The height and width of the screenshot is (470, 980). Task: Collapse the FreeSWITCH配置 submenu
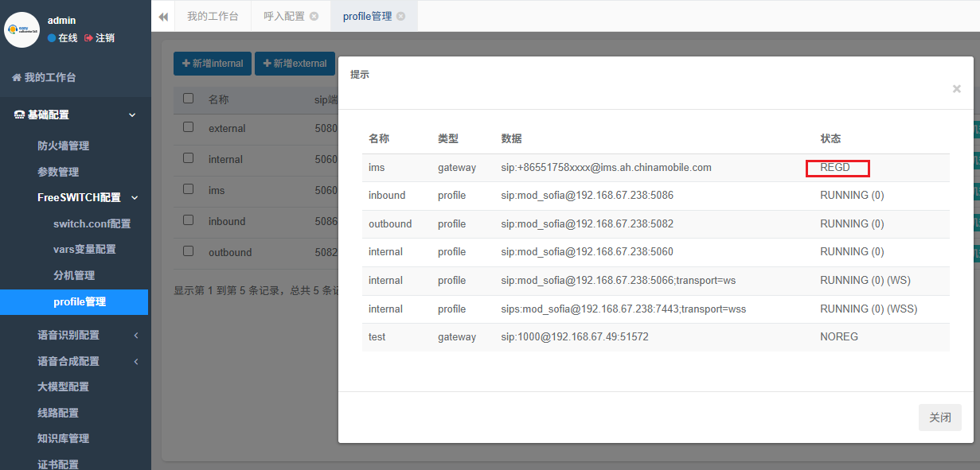click(x=88, y=197)
